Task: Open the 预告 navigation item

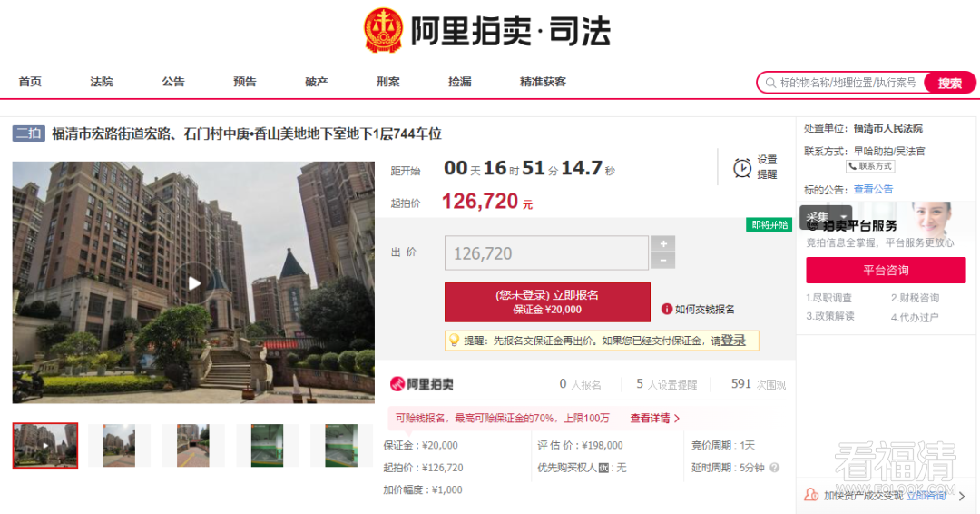Action: click(244, 82)
